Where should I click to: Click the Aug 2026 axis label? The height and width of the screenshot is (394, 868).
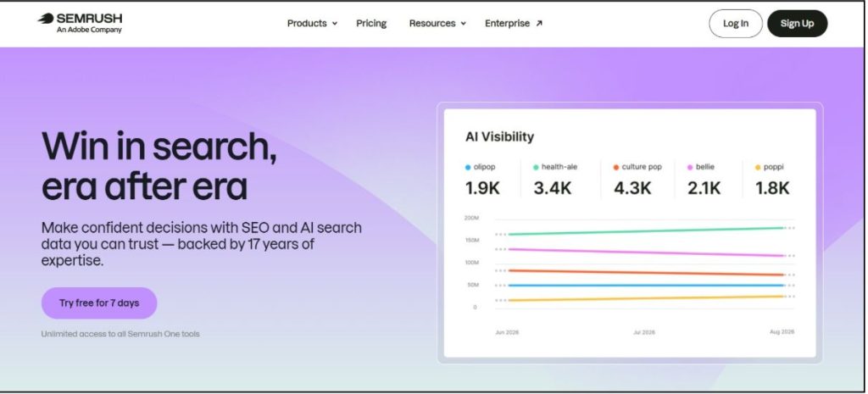tap(782, 332)
